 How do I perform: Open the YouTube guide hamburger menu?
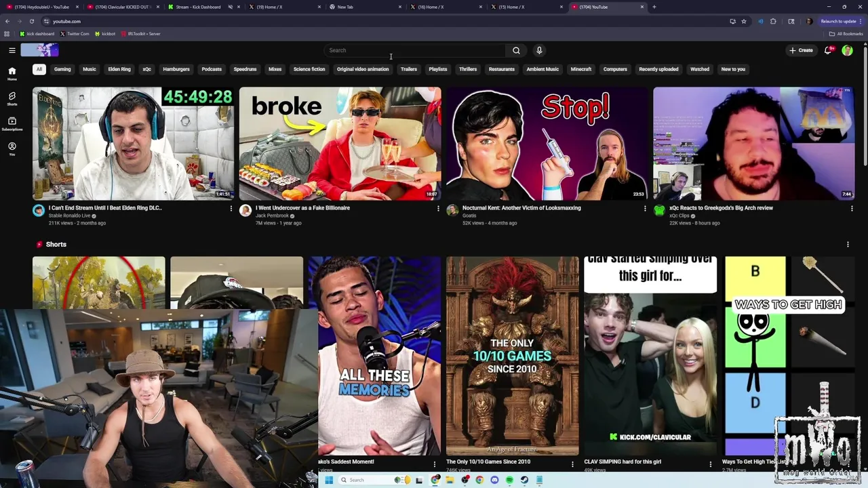point(12,50)
